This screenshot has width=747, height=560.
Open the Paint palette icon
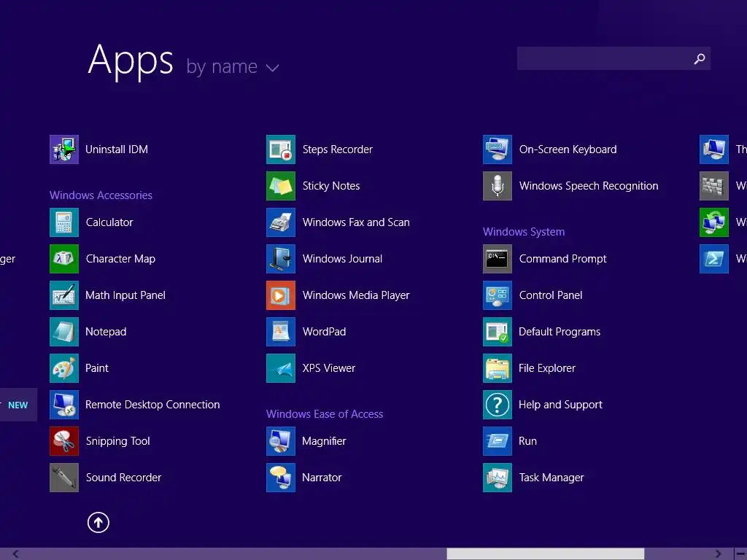pos(64,368)
